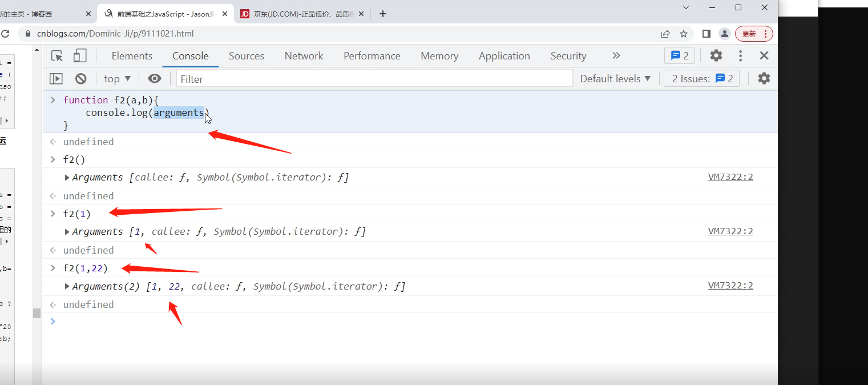This screenshot has height=385, width=868.
Task: Open the Chrome profile avatar
Action: (x=724, y=34)
